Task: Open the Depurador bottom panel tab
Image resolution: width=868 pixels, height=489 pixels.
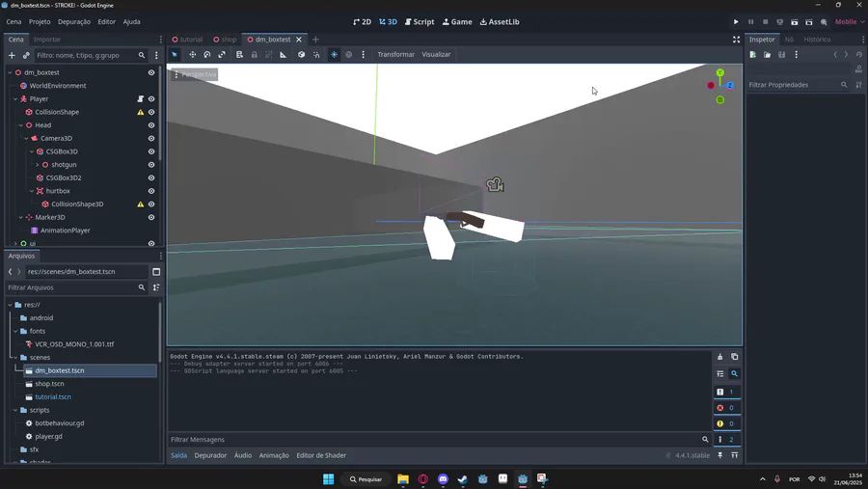Action: point(210,455)
